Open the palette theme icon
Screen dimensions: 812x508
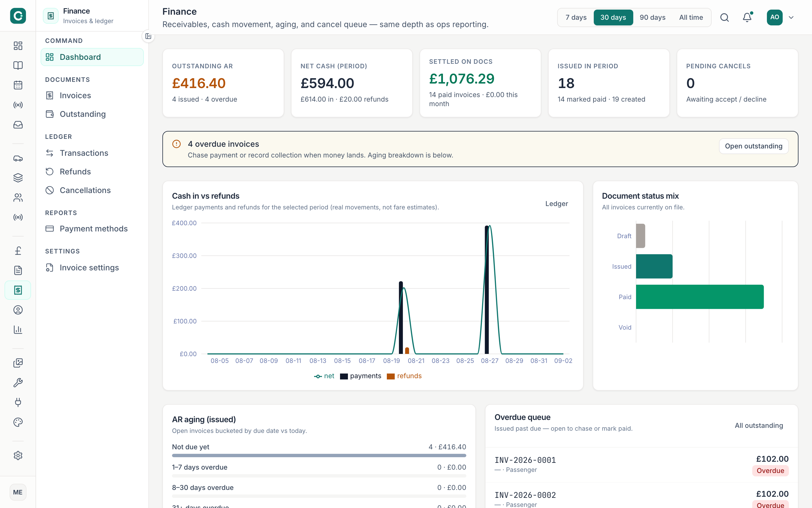(18, 422)
